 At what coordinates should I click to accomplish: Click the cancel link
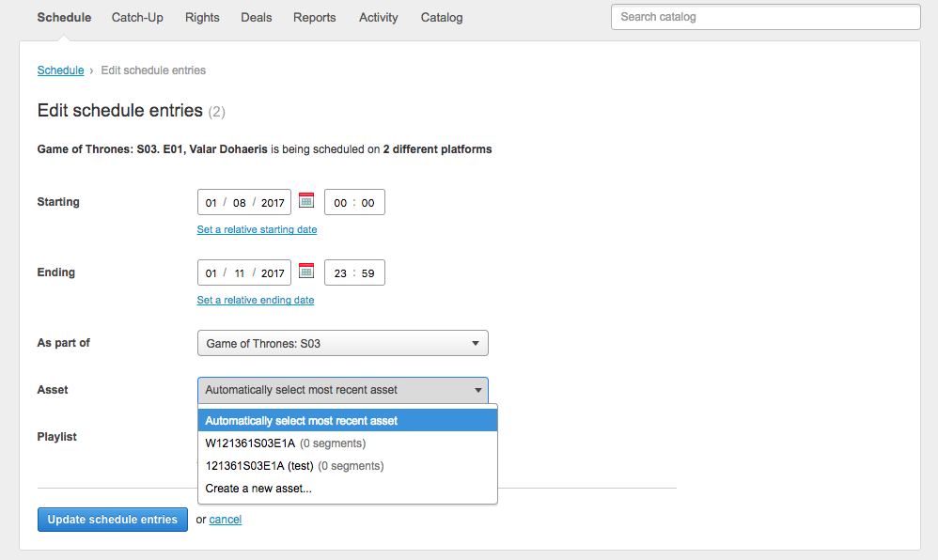(x=225, y=520)
